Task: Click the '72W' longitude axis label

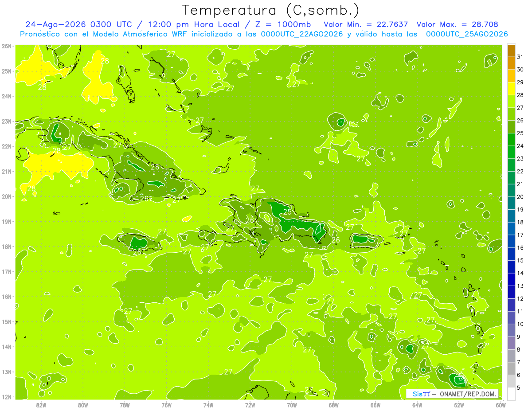Action: pos(250,404)
